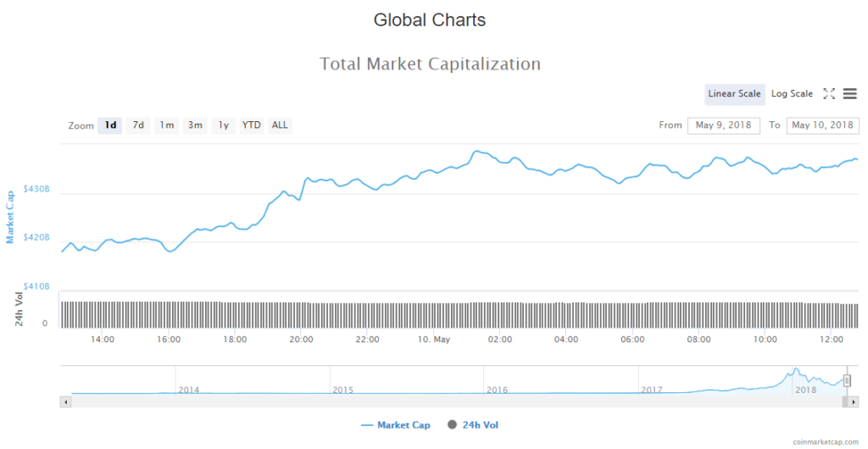Set zoom to 1m
The image size is (868, 449).
pyautogui.click(x=167, y=125)
